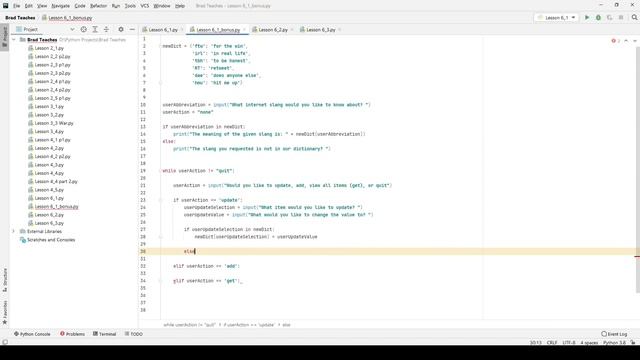Image resolution: width=640 pixels, height=360 pixels.
Task: Open the VCS menu
Action: [x=144, y=6]
